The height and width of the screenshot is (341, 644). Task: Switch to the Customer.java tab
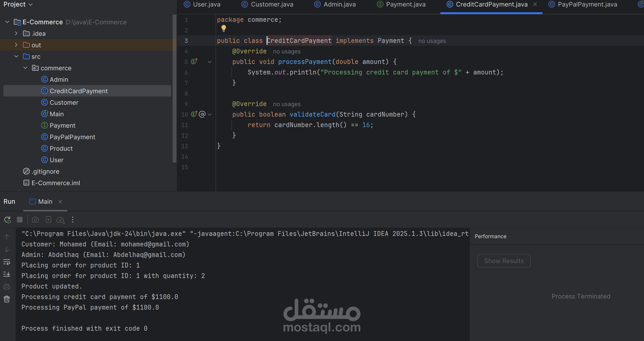tap(267, 5)
